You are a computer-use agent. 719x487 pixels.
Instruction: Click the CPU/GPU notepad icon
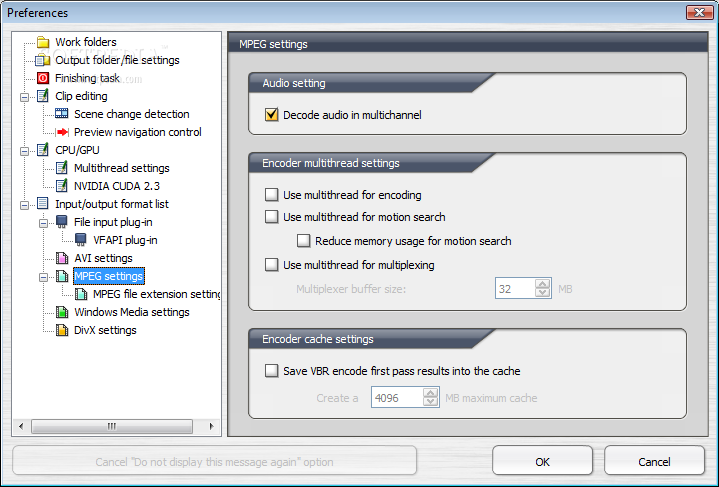[43, 150]
